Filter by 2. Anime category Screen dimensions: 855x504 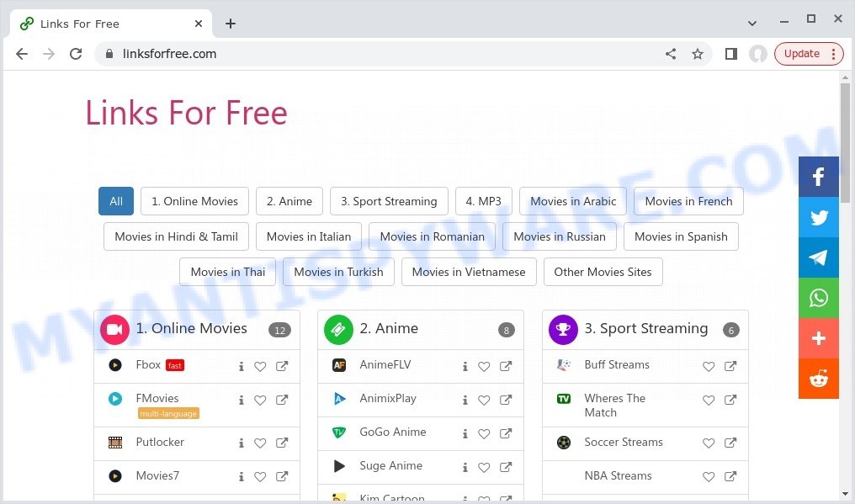(289, 201)
